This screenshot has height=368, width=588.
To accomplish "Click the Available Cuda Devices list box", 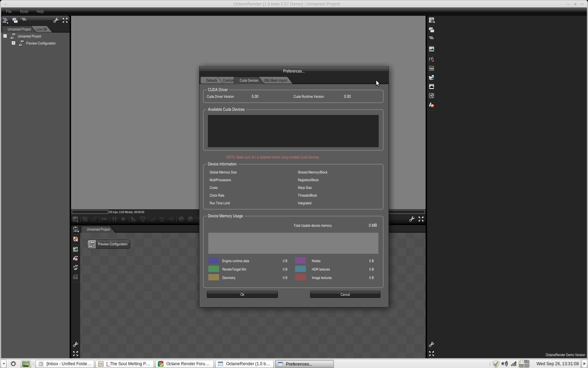I will (x=293, y=131).
